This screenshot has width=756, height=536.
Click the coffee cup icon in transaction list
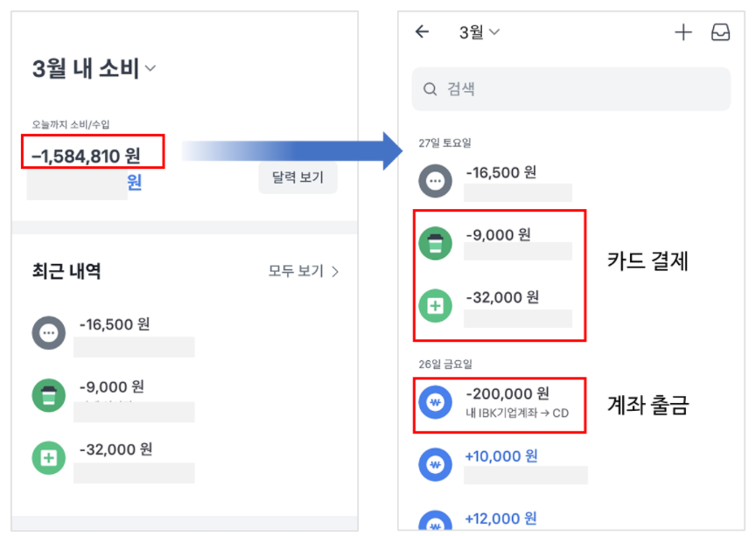[x=436, y=243]
